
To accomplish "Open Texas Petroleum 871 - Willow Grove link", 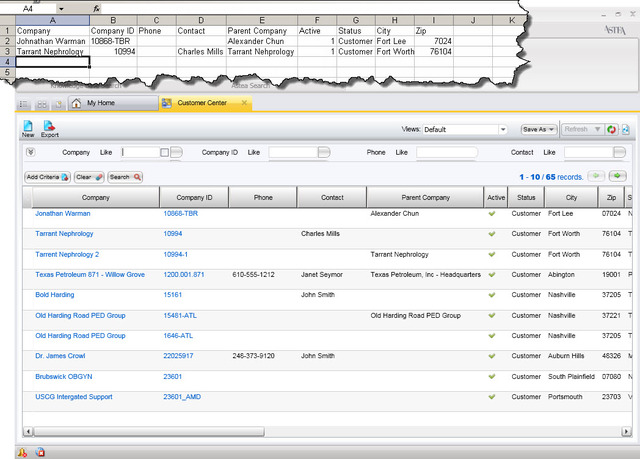I will 90,275.
